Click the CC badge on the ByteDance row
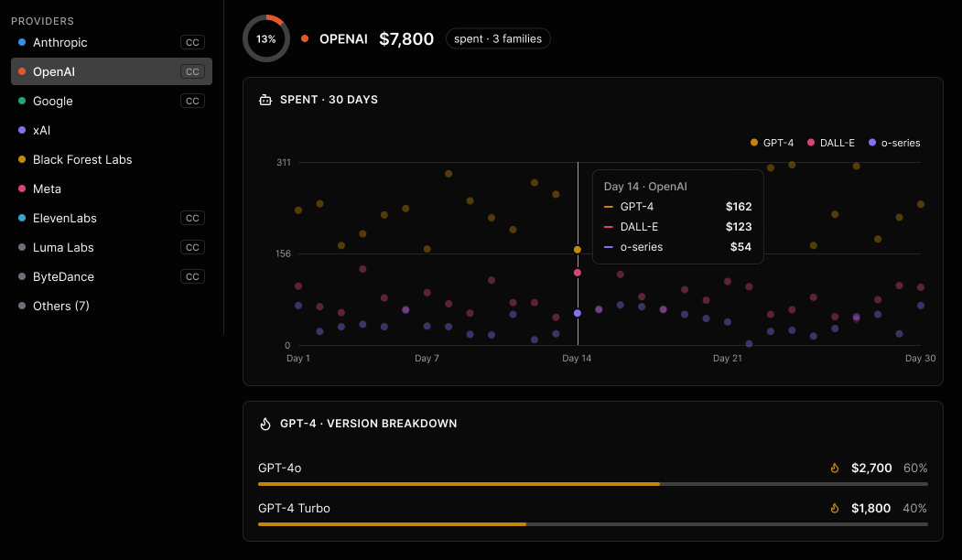 (x=192, y=276)
